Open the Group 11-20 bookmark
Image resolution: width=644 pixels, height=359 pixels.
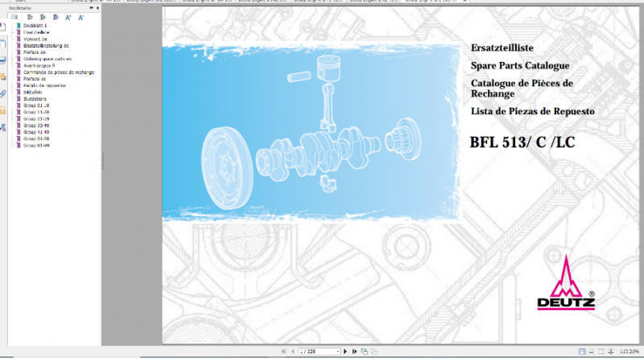(x=36, y=112)
